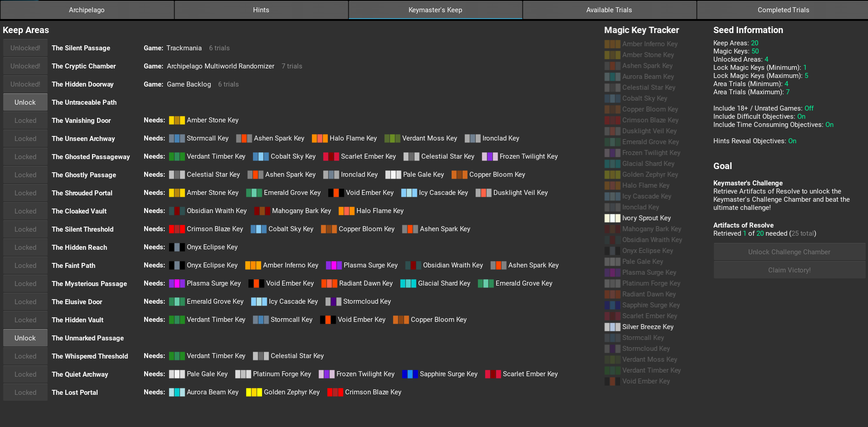The height and width of the screenshot is (427, 868).
Task: Click Aurora Beam Key icon for Lost Portal
Action: (x=177, y=392)
